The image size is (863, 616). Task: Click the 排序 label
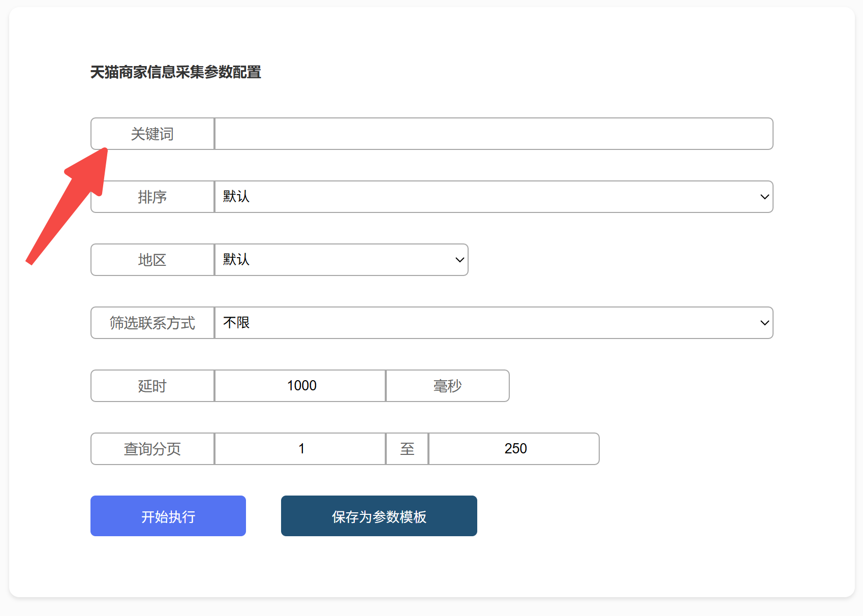(x=152, y=197)
